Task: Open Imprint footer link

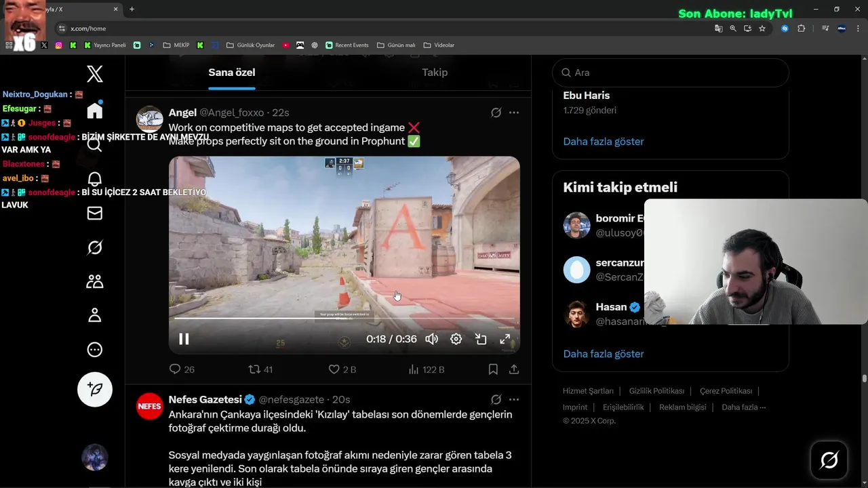Action: coord(575,407)
